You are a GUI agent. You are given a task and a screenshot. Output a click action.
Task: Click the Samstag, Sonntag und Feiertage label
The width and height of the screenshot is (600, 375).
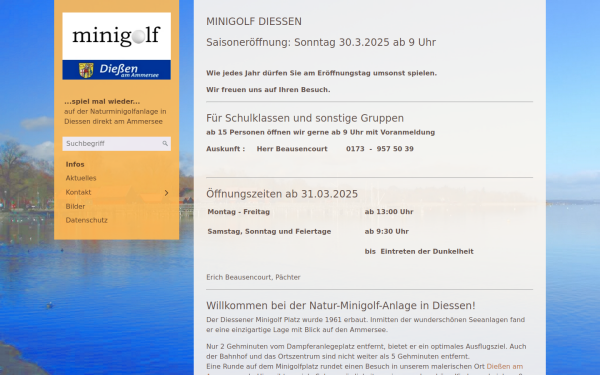pos(269,232)
